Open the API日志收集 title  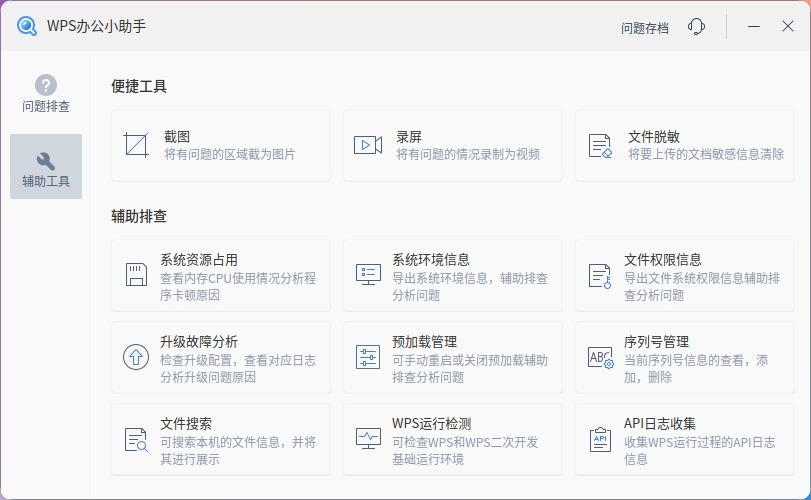[659, 424]
